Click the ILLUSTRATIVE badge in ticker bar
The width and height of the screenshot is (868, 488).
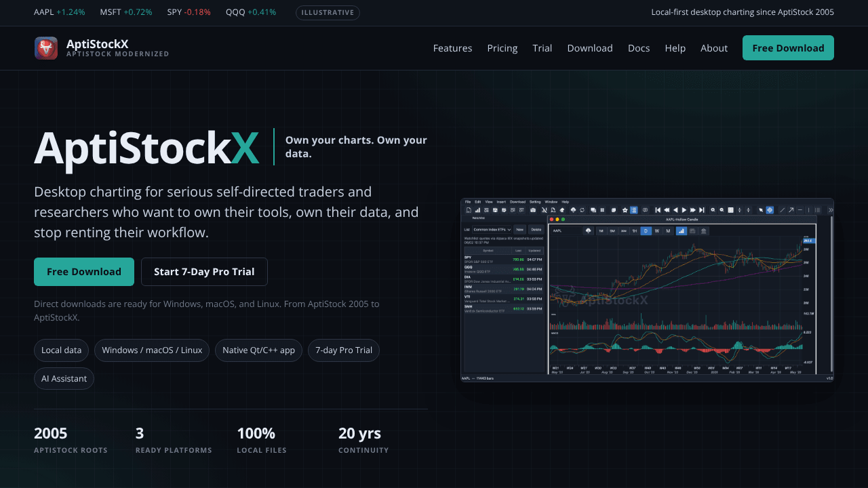click(328, 12)
